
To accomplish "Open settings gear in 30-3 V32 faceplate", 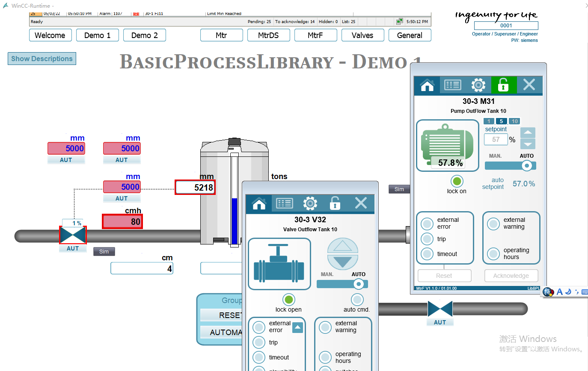I will tap(310, 203).
